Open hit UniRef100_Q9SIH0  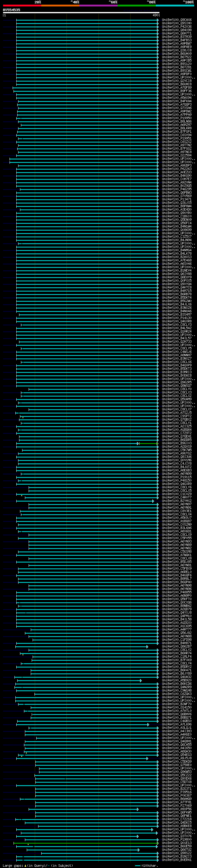click(x=177, y=23)
